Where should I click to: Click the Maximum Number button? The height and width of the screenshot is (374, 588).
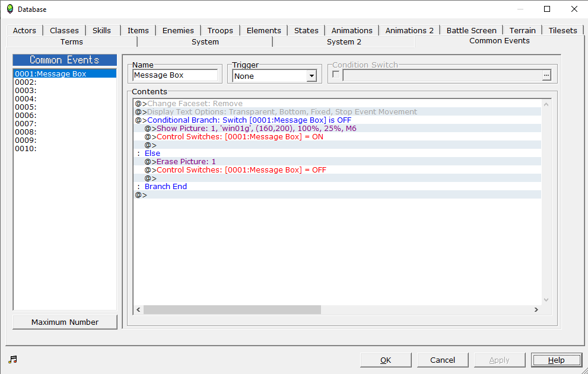[x=65, y=322]
